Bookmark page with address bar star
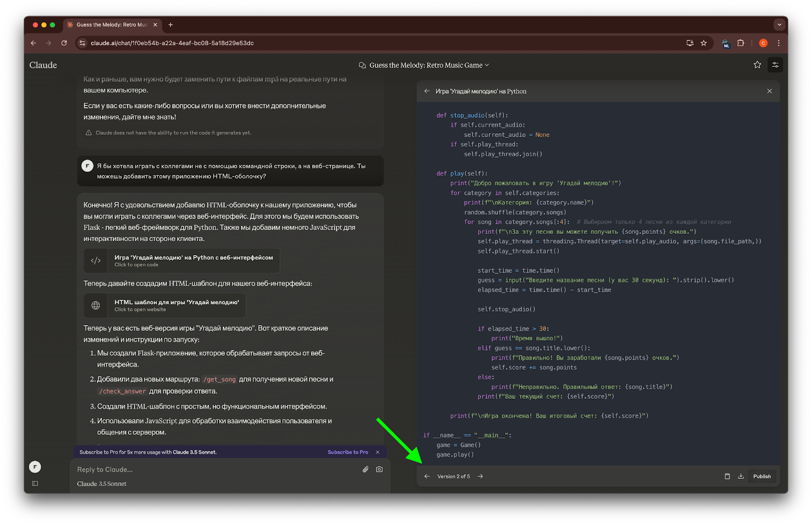 coord(703,43)
